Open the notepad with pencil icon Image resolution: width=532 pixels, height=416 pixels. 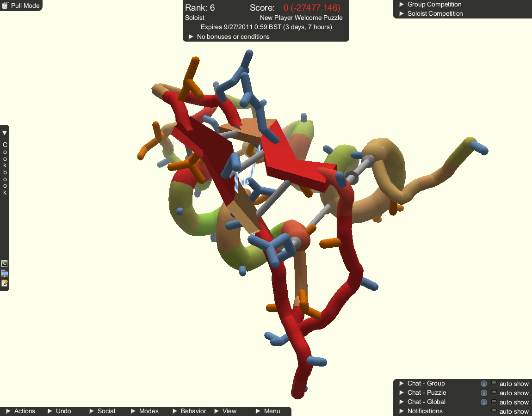5,283
